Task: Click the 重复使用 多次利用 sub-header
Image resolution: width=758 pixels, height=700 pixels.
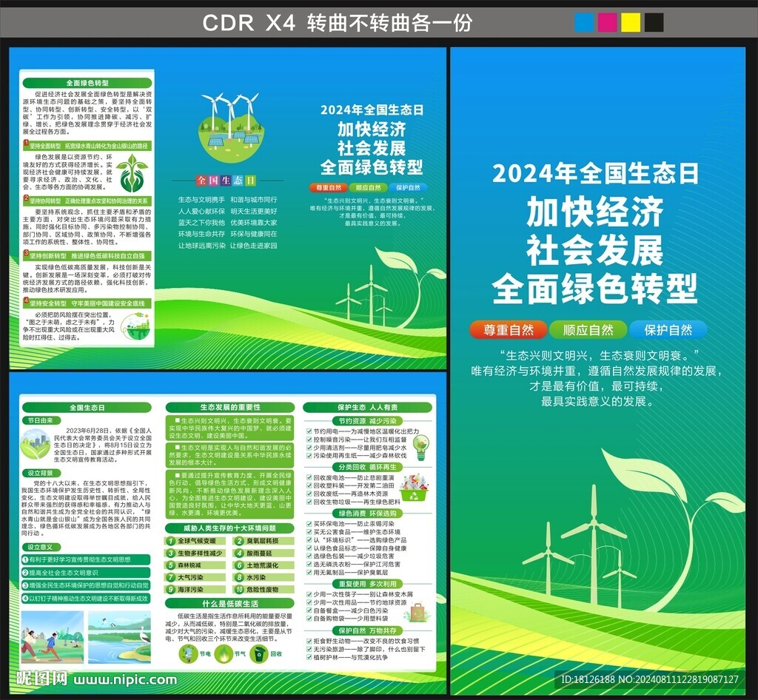Action: point(367,584)
